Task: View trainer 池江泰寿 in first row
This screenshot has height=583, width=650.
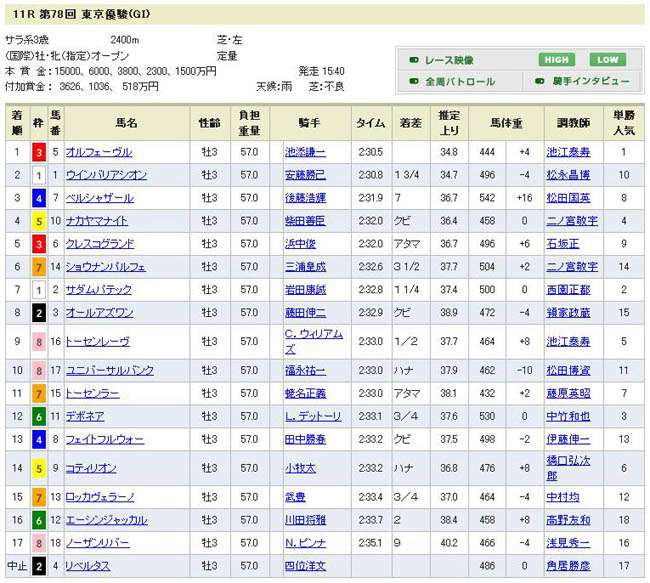Action: click(x=571, y=152)
